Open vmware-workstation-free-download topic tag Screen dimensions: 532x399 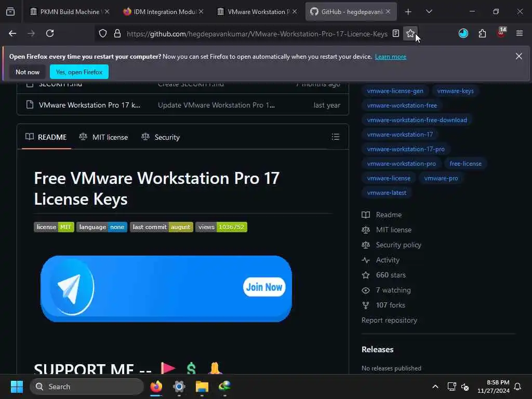417,120
